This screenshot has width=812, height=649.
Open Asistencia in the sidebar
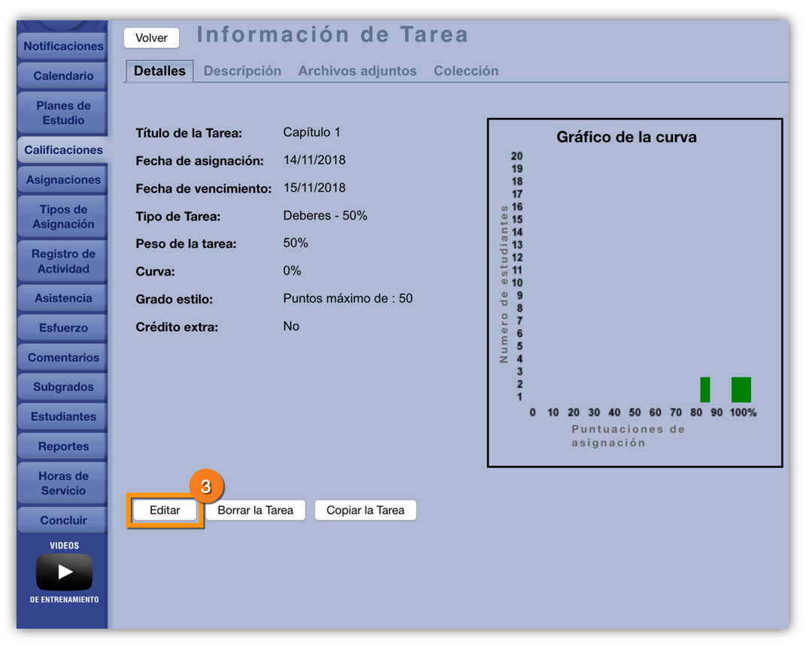pyautogui.click(x=63, y=298)
